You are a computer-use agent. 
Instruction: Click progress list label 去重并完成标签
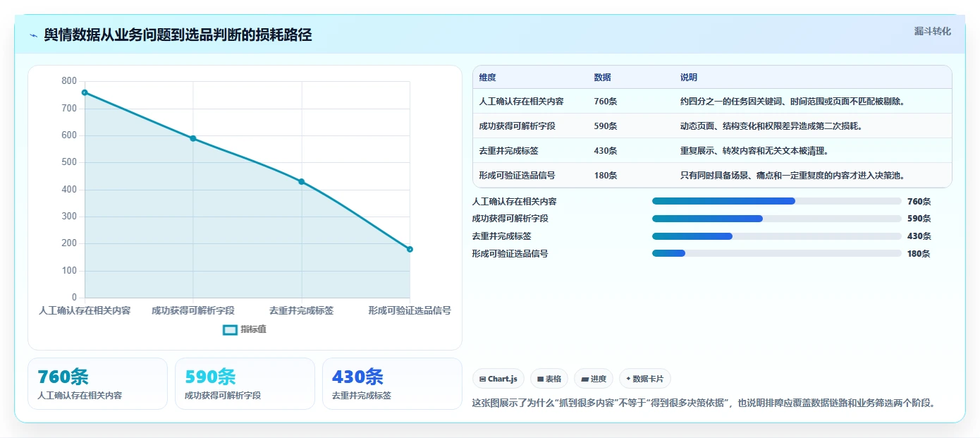coord(501,236)
